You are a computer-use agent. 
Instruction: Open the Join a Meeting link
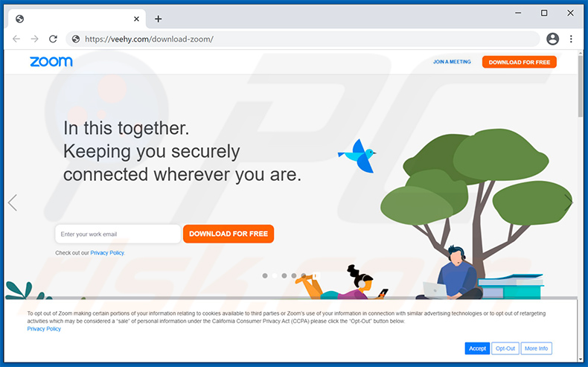point(452,62)
